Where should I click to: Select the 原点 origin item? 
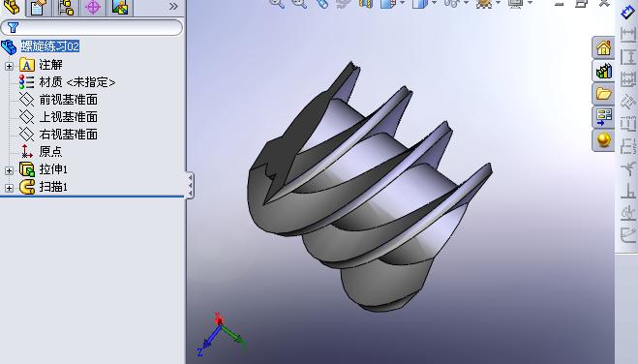pos(51,152)
